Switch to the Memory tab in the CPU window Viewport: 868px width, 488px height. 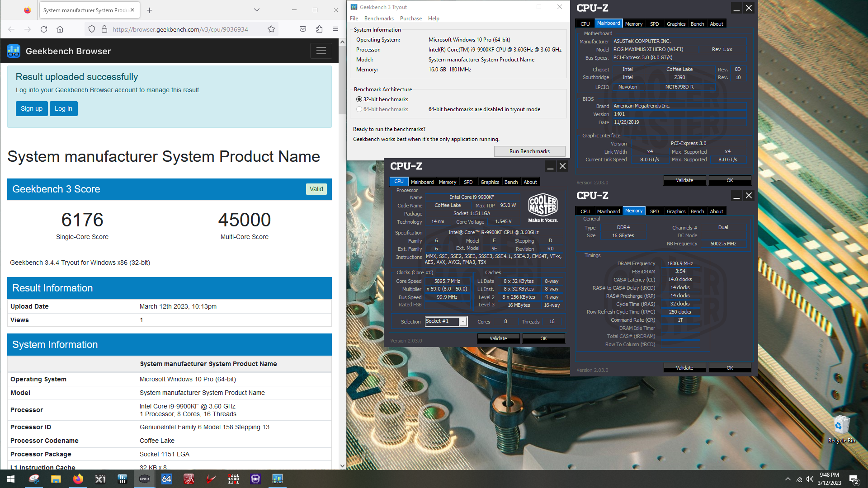(x=448, y=182)
